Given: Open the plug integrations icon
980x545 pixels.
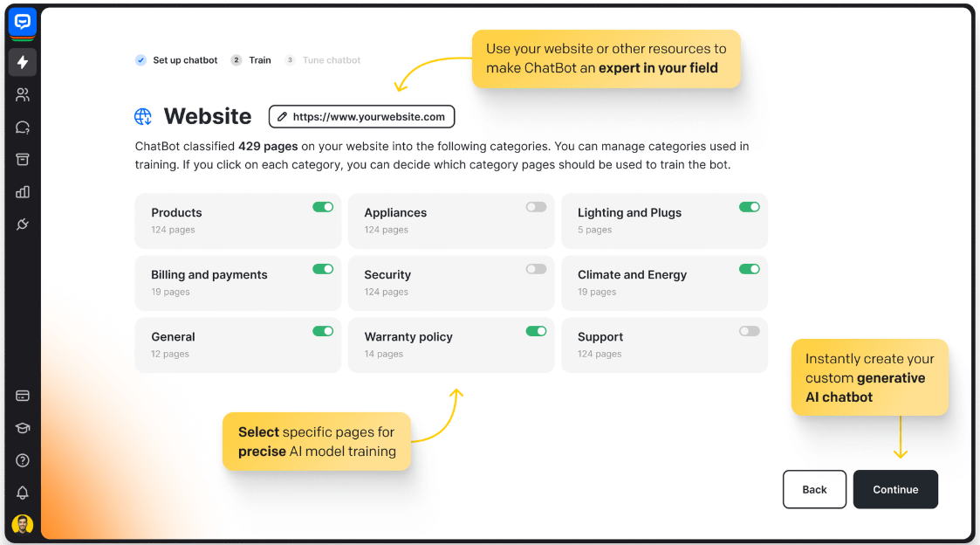Looking at the screenshot, I should click(23, 224).
